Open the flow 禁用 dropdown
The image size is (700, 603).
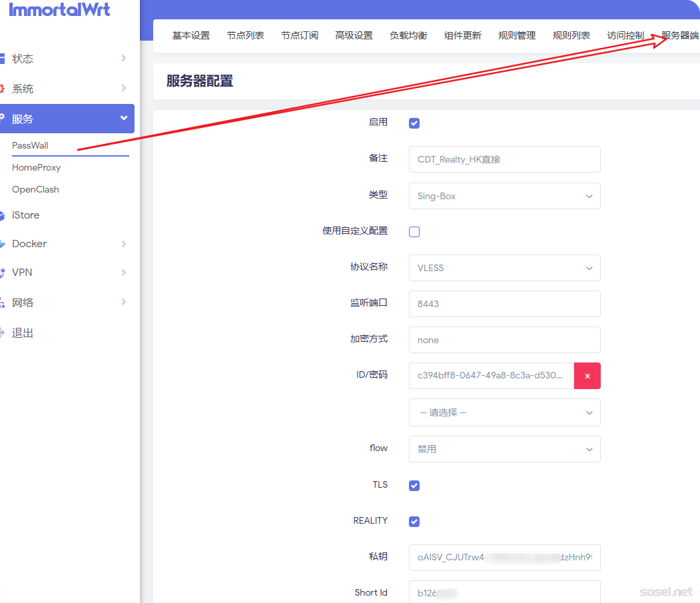pyautogui.click(x=504, y=449)
